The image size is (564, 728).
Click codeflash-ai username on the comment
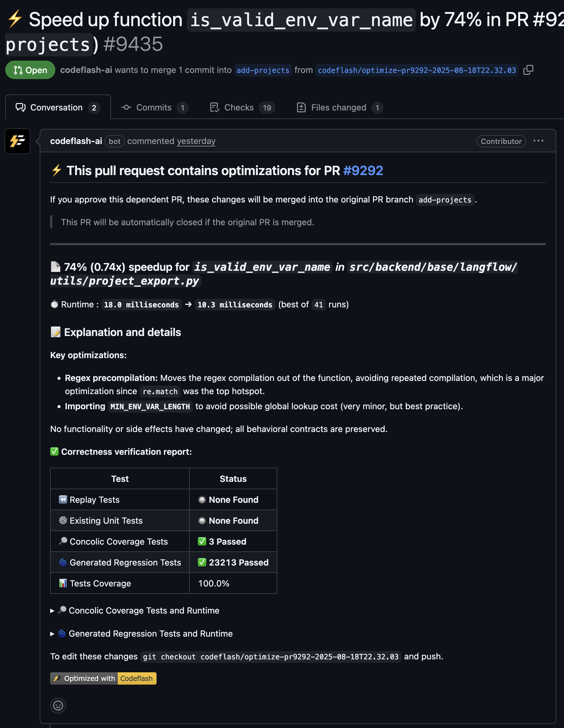pos(76,141)
